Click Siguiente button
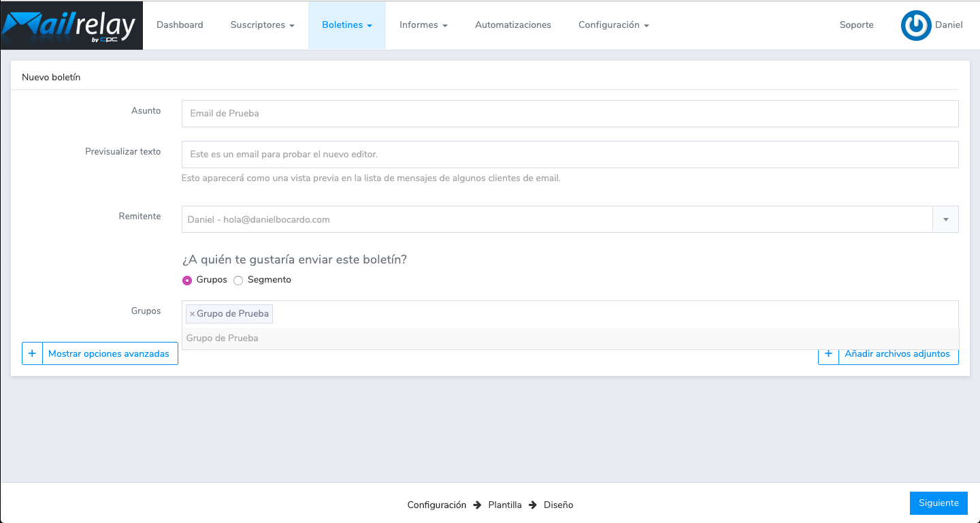This screenshot has height=523, width=980. pyautogui.click(x=938, y=503)
